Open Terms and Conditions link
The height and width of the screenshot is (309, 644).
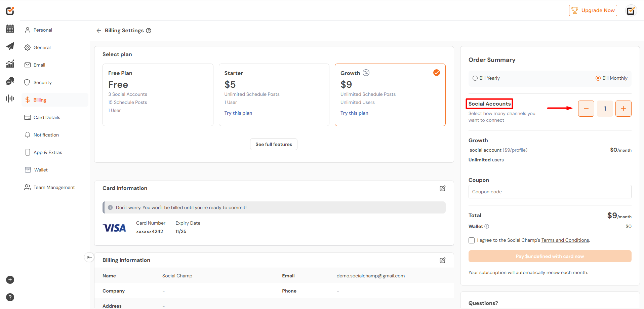click(565, 240)
